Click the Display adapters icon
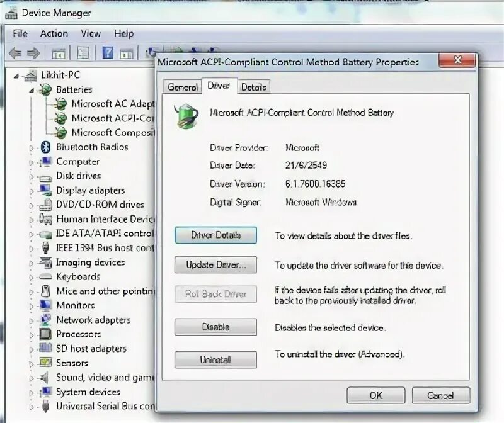The image size is (504, 423). pyautogui.click(x=45, y=190)
